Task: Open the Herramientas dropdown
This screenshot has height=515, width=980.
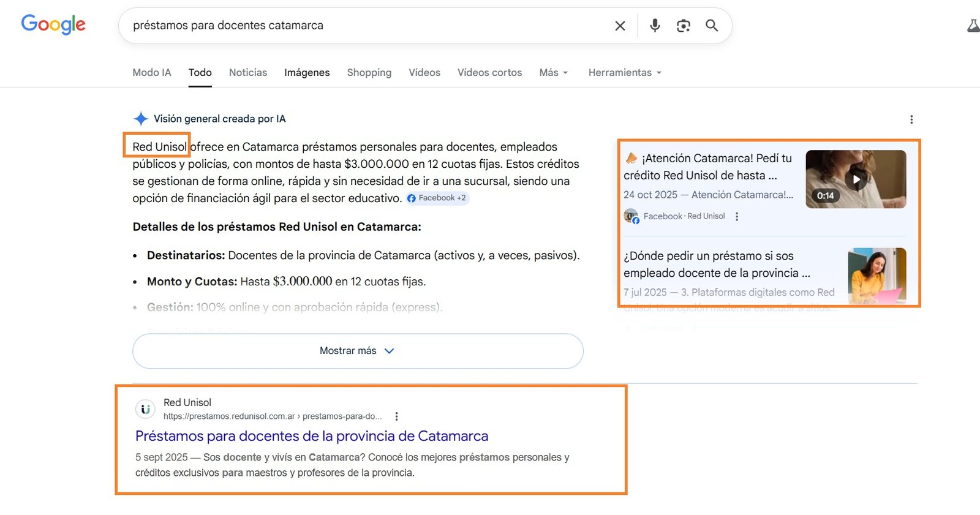Action: [624, 72]
